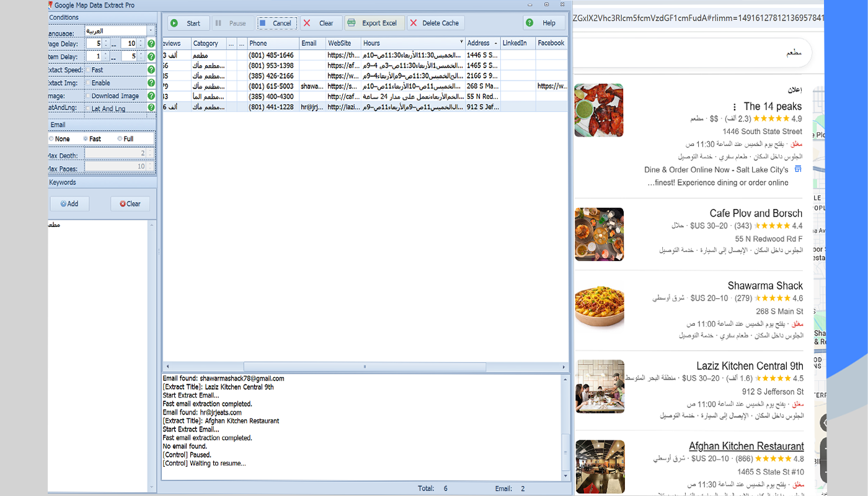Select the None email radio button

[x=51, y=139]
